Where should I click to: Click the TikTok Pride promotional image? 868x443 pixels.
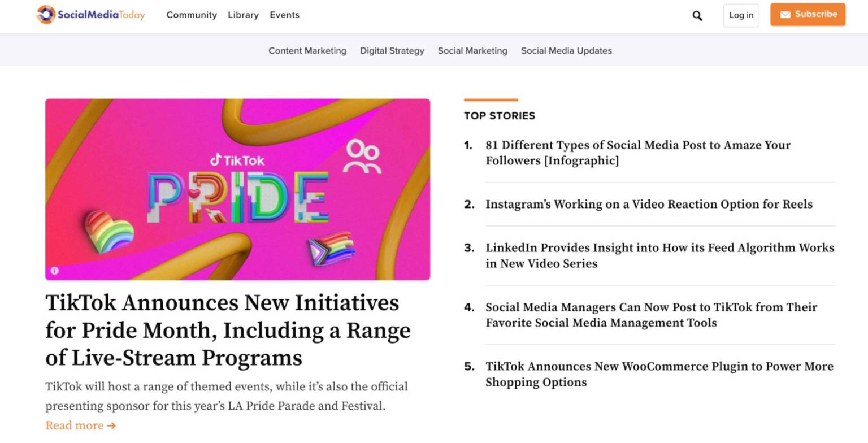pos(237,189)
